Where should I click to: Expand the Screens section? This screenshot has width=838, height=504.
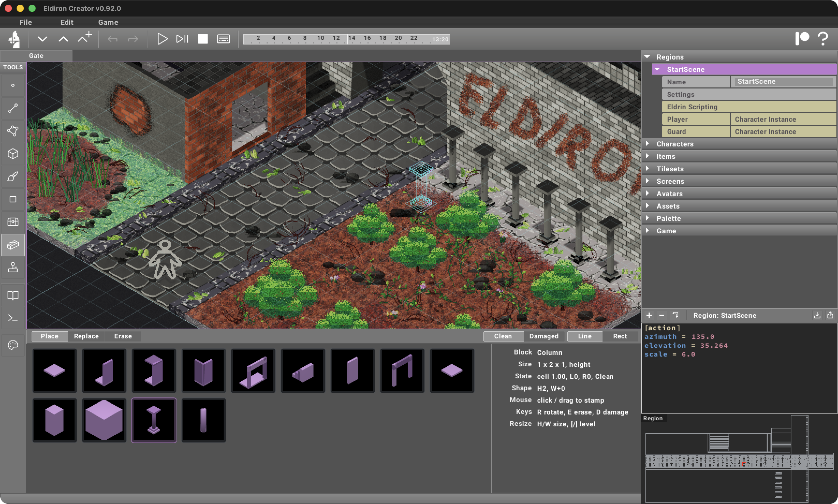pos(647,181)
